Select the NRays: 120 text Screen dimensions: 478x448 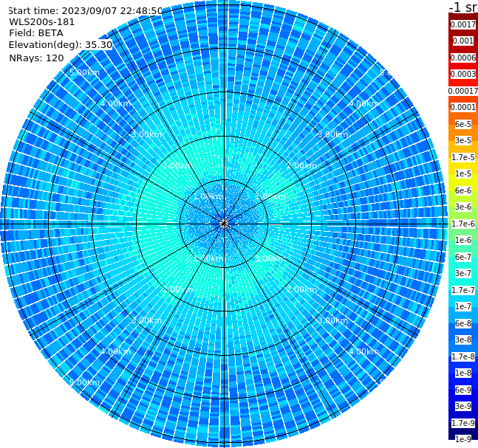point(36,58)
